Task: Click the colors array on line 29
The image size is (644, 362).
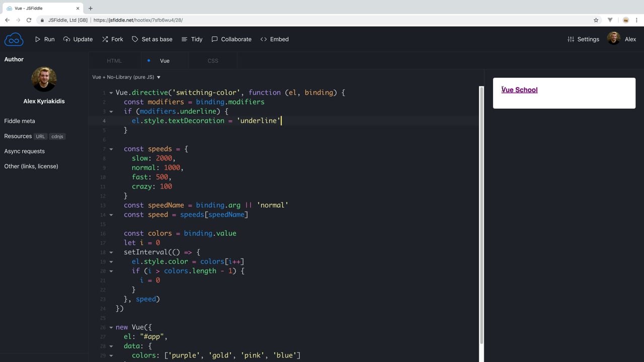Action: coord(232,355)
